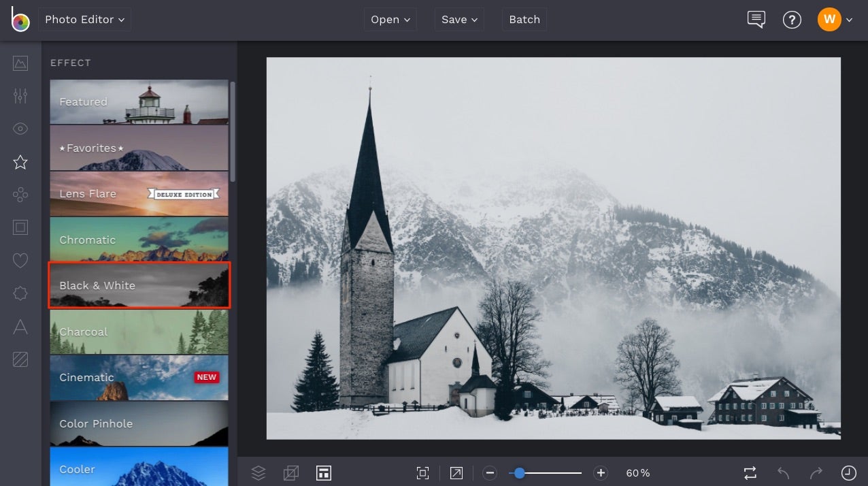
Task: Open the Help question mark button
Action: pos(792,19)
